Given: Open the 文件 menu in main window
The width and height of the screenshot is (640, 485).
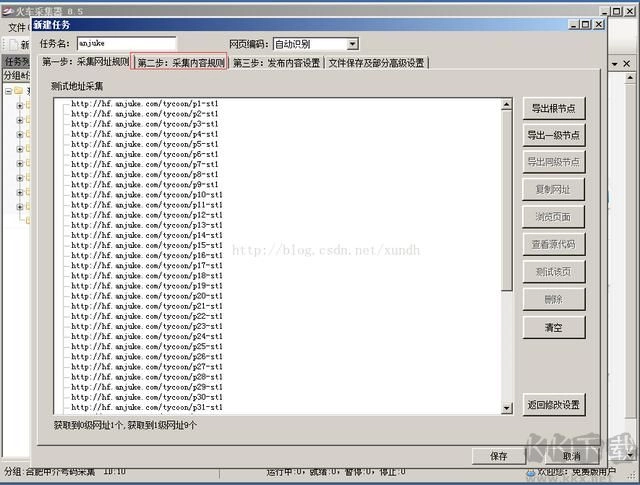Looking at the screenshot, I should point(16,27).
